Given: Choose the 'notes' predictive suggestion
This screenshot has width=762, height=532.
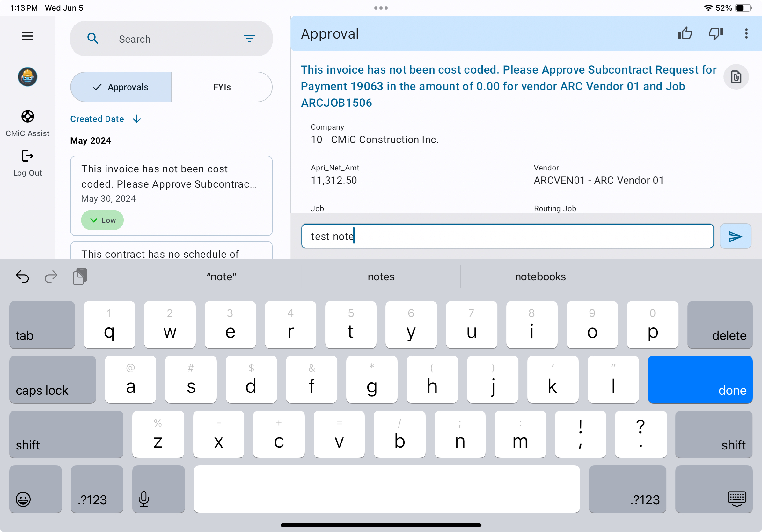Looking at the screenshot, I should click(x=381, y=276).
